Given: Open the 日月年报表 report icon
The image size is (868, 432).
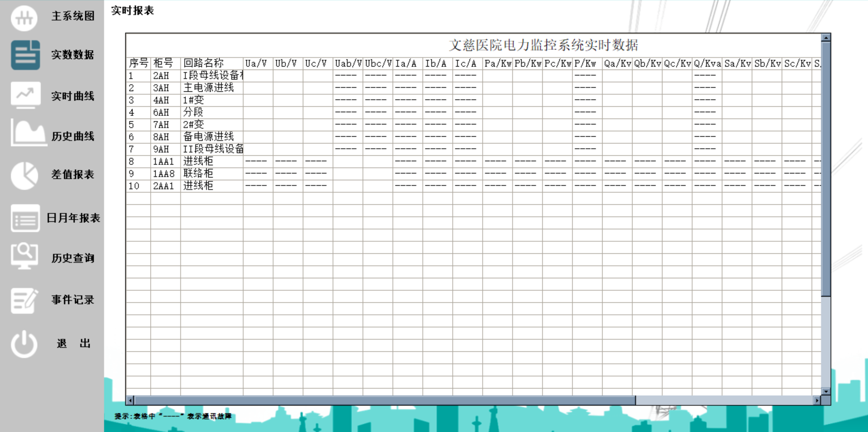Looking at the screenshot, I should [x=24, y=219].
